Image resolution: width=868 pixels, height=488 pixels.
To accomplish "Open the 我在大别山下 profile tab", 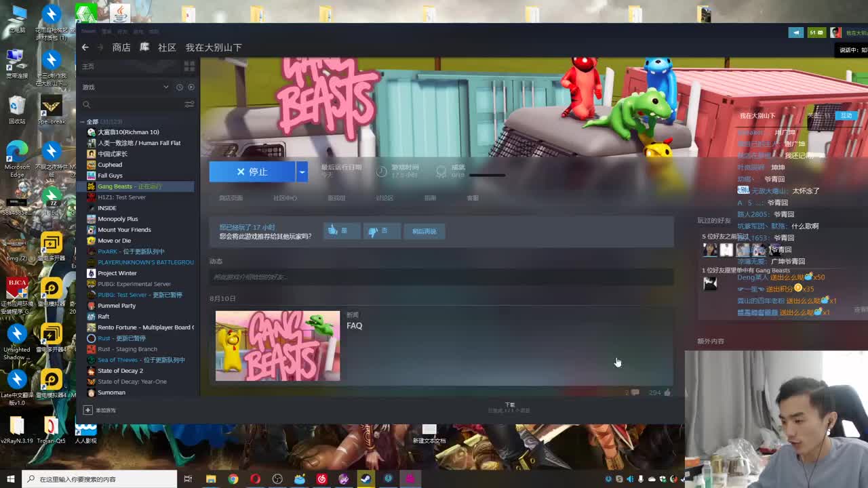I will [214, 47].
